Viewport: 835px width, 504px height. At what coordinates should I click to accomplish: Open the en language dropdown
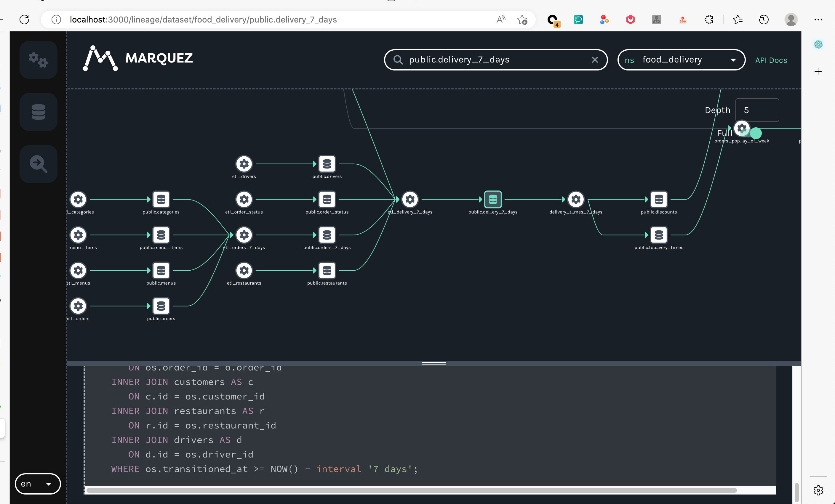(x=38, y=484)
